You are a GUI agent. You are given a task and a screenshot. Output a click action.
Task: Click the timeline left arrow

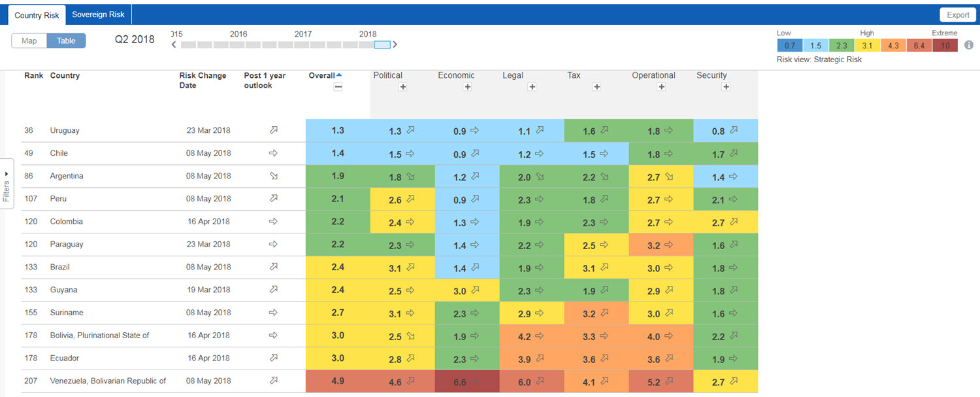click(174, 44)
